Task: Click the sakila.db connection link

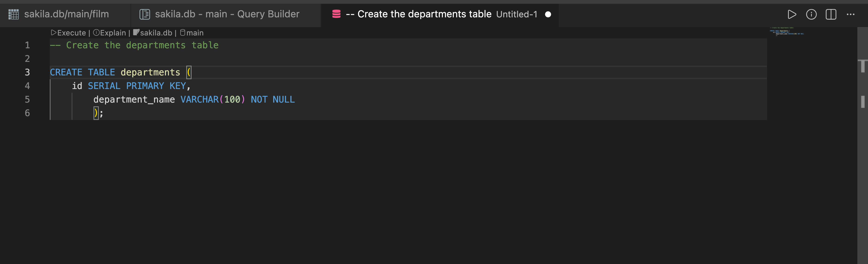Action: (x=157, y=32)
